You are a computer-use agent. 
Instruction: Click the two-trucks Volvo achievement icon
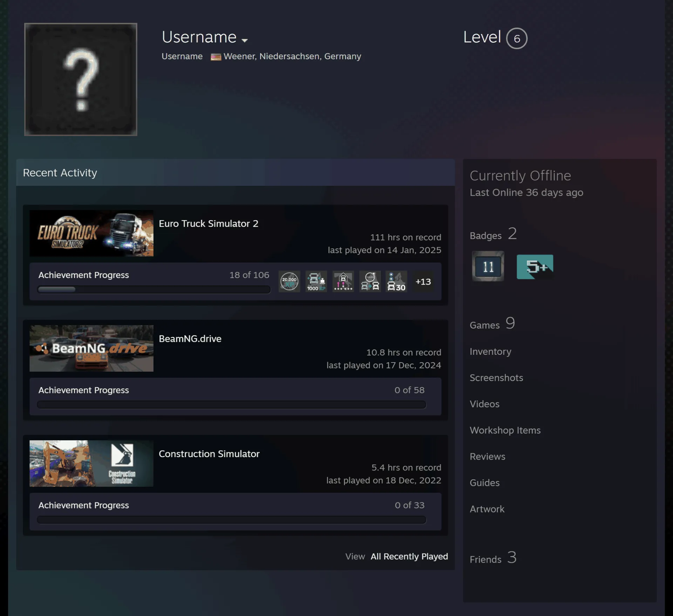click(x=370, y=282)
